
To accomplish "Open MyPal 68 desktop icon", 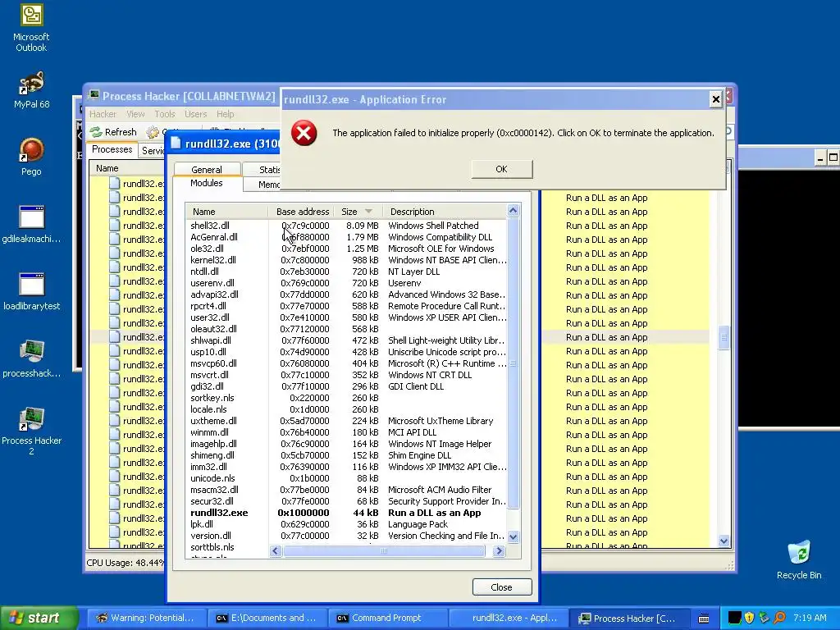I will 31,90.
